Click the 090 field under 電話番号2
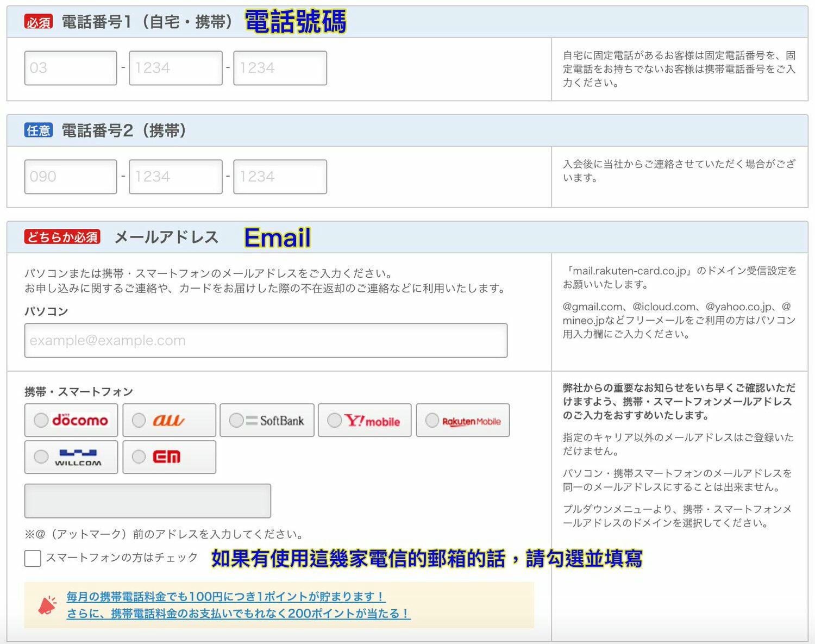Screen dimensions: 815x644 click(71, 176)
